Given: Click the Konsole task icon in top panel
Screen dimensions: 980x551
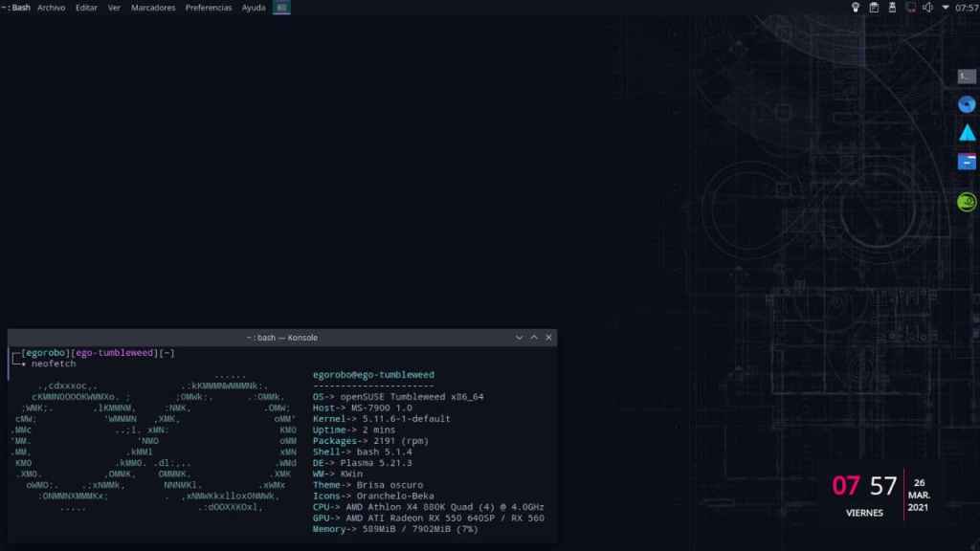Looking at the screenshot, I should click(x=281, y=8).
